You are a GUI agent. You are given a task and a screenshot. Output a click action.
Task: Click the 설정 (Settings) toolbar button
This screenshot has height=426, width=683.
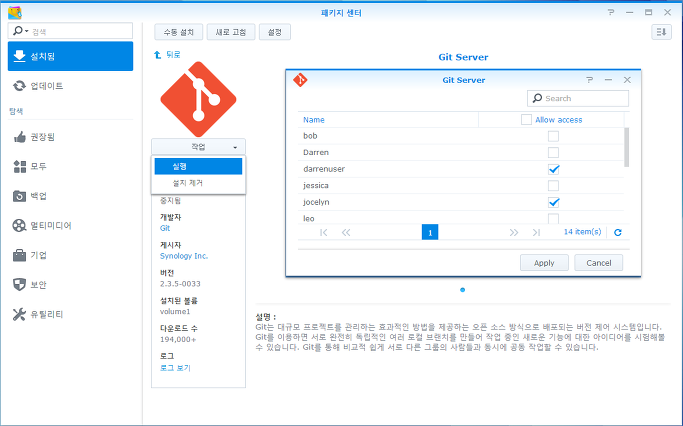(x=274, y=32)
